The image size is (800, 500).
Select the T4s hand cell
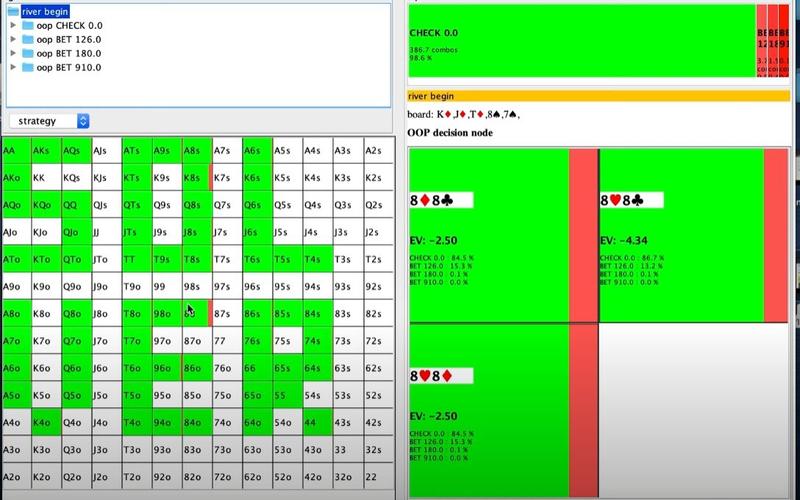[317, 259]
